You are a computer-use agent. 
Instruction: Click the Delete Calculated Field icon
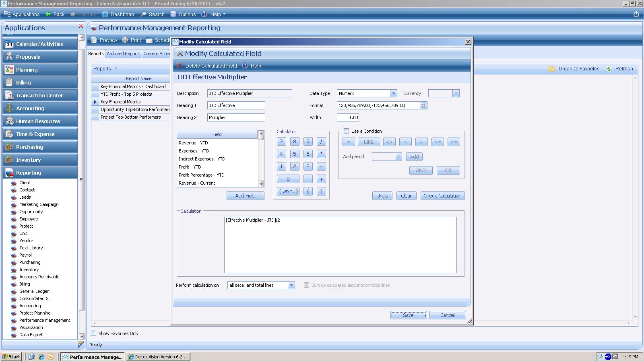click(x=180, y=66)
